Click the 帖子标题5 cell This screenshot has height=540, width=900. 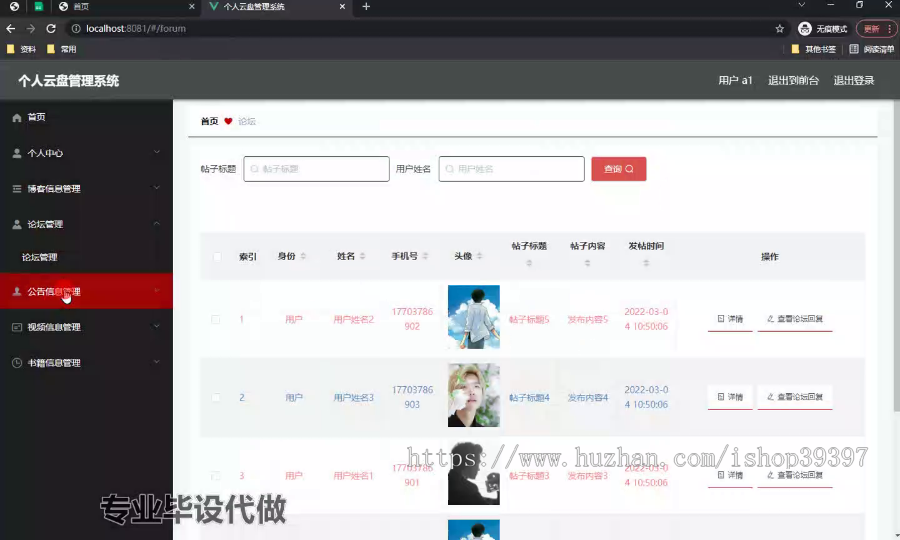point(529,319)
